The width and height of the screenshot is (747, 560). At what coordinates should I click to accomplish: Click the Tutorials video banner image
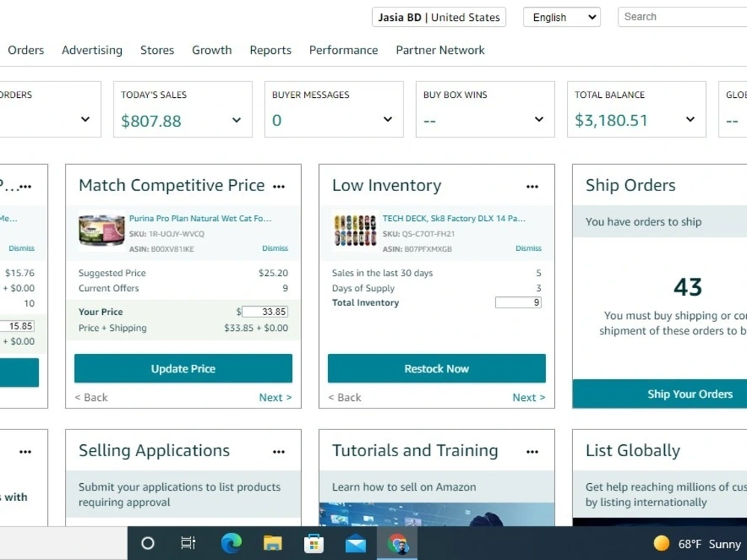(437, 514)
